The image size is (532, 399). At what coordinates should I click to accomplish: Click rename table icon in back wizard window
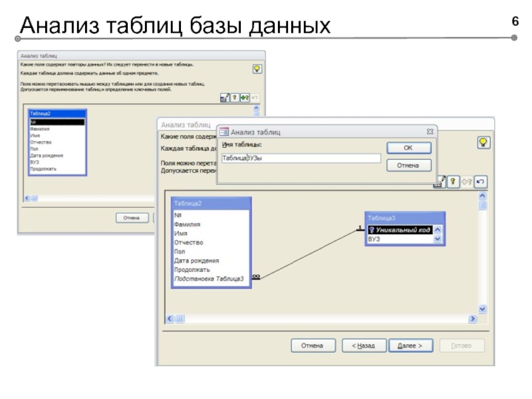click(225, 98)
